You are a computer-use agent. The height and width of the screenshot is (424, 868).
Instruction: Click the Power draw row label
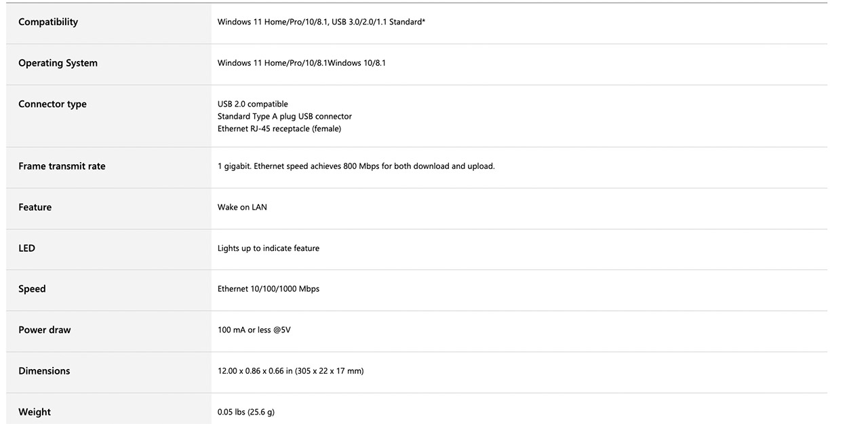44,330
